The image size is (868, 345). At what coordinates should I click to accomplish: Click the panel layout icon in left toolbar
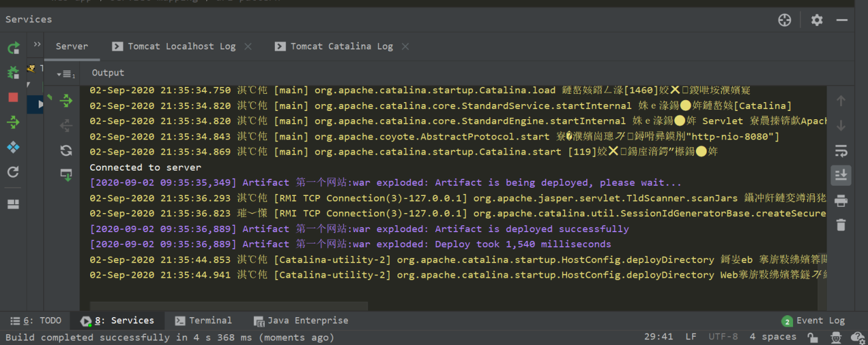pyautogui.click(x=13, y=204)
